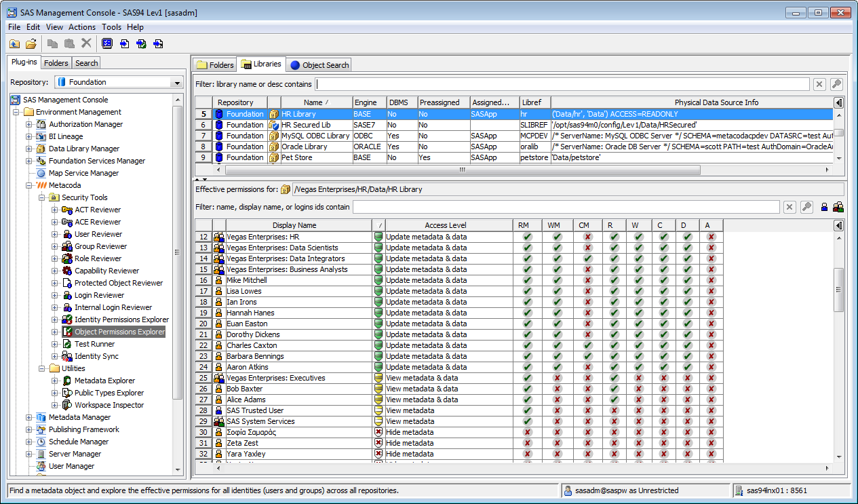Click the open folder toolbar icon

pos(31,44)
